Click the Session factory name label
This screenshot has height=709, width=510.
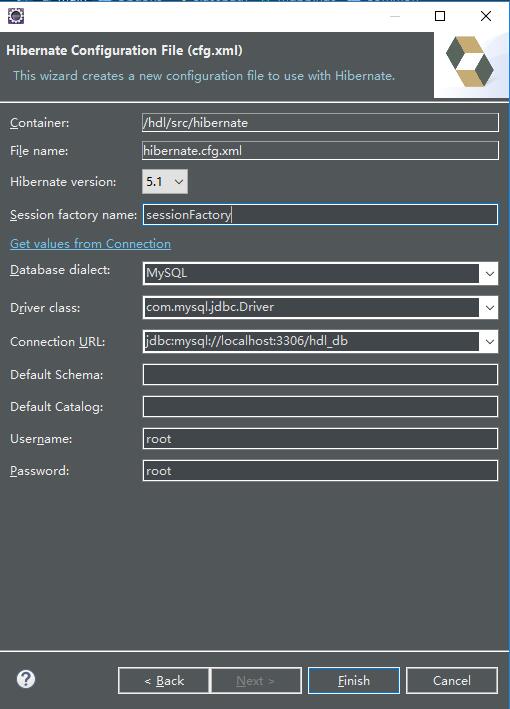click(x=73, y=215)
